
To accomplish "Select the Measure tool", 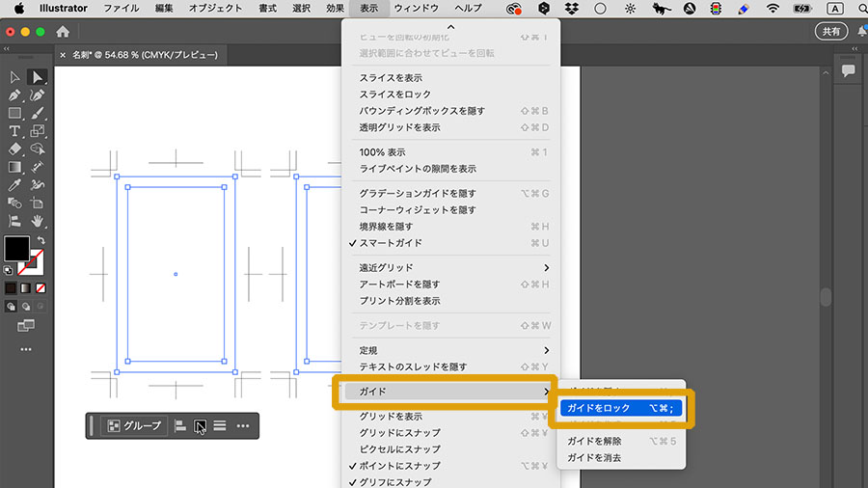I will click(x=37, y=167).
